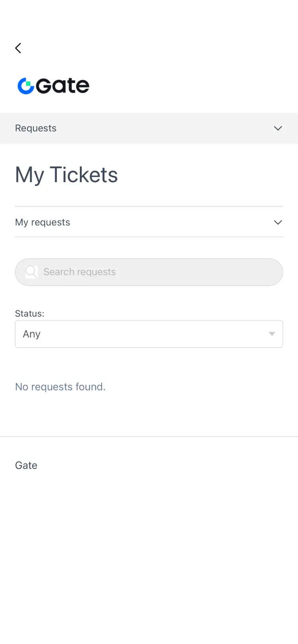
Task: Click the "Status:" label text
Action: pos(29,313)
